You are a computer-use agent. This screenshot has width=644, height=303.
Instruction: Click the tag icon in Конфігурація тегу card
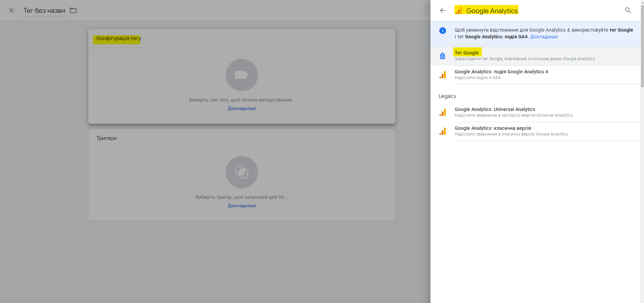242,75
